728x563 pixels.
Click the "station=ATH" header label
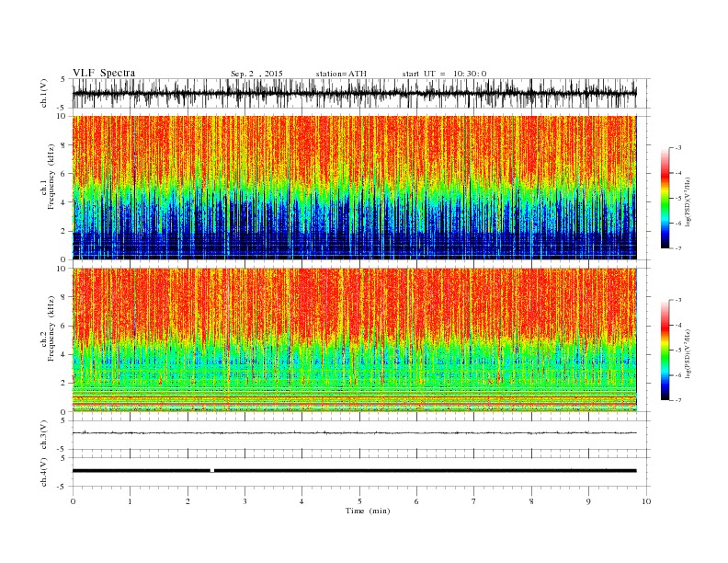[x=341, y=74]
